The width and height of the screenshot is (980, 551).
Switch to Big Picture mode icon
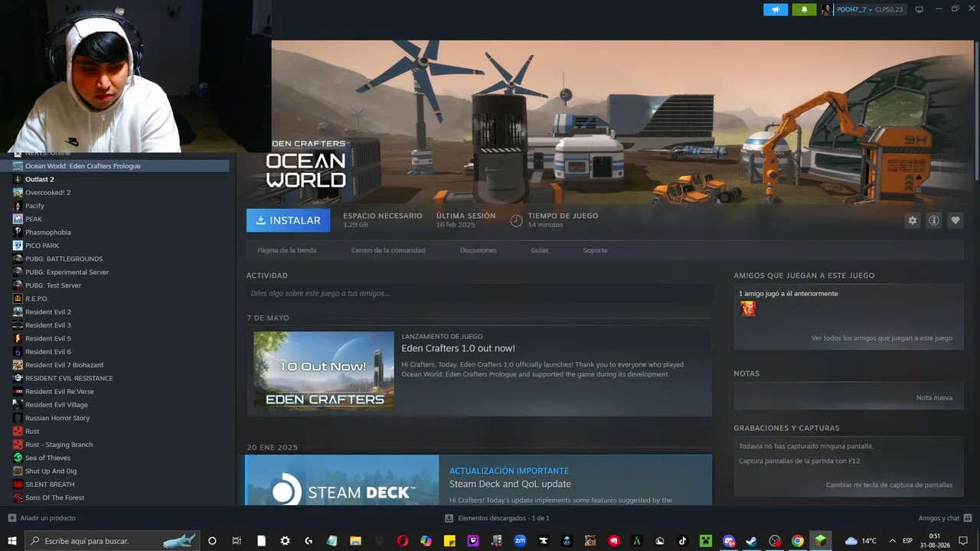click(x=920, y=9)
